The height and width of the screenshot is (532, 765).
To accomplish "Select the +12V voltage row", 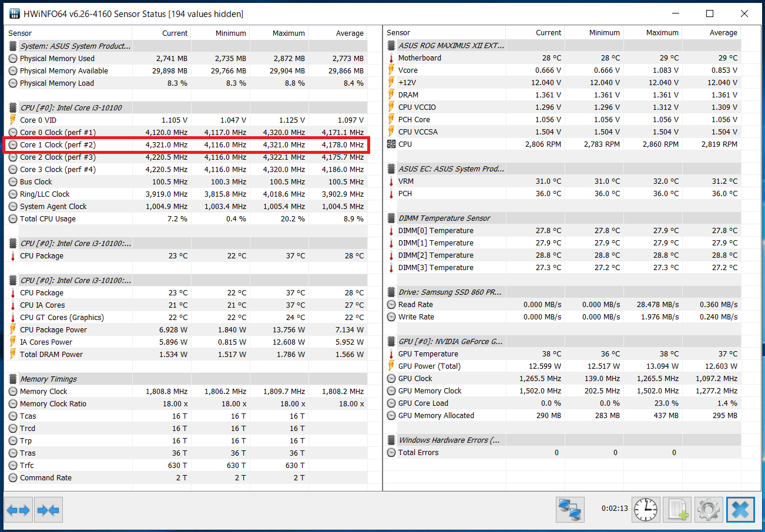I will tap(562, 82).
